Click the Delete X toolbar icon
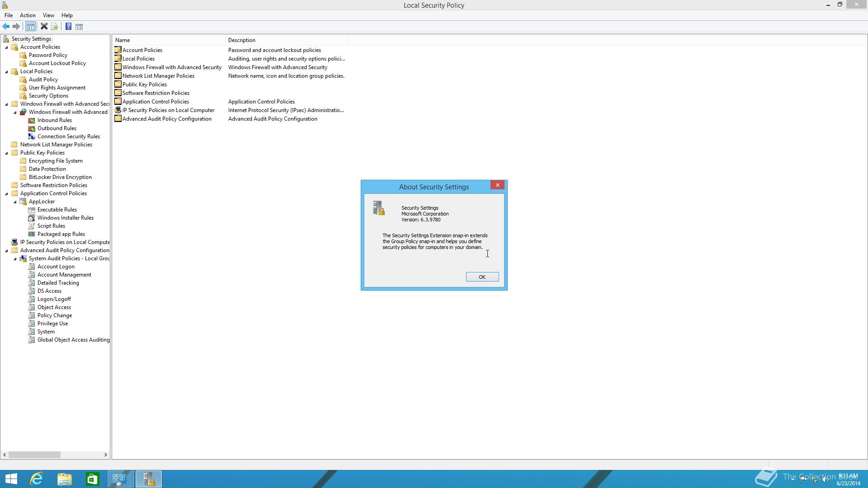The width and height of the screenshot is (868, 488). [44, 27]
